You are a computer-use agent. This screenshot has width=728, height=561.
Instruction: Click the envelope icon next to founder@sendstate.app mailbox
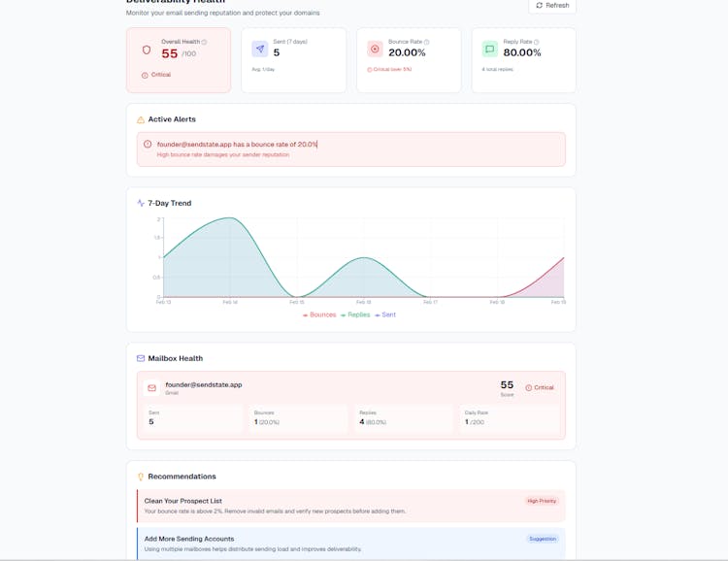(x=151, y=388)
